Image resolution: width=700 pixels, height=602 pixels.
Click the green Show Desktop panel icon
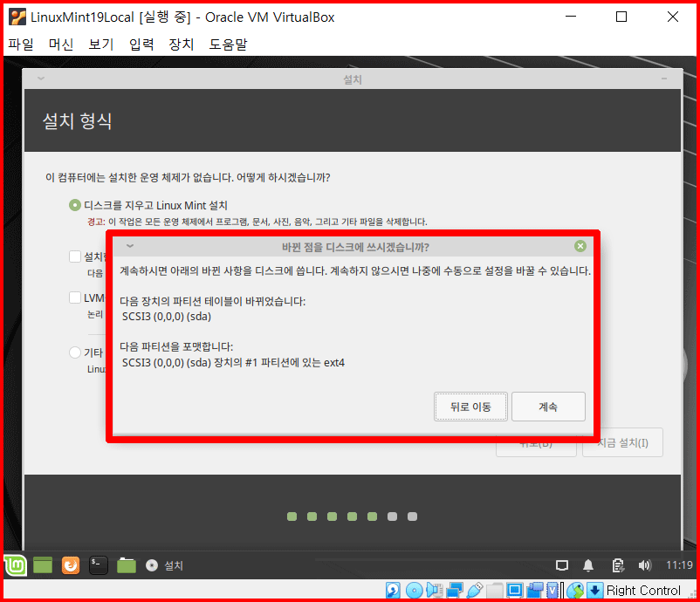point(43,565)
